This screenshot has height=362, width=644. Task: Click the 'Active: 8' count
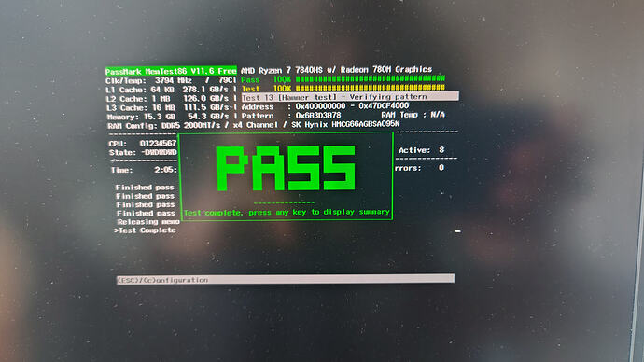pos(422,150)
